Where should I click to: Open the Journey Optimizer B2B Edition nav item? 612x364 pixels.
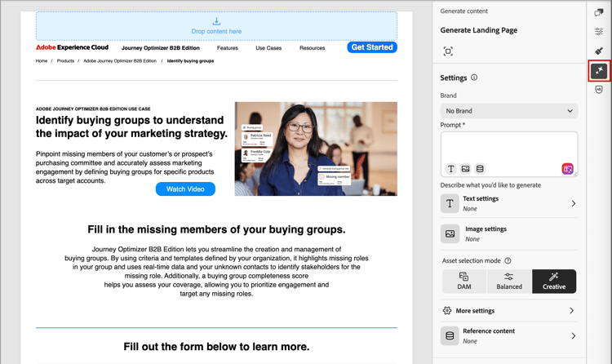coord(161,48)
